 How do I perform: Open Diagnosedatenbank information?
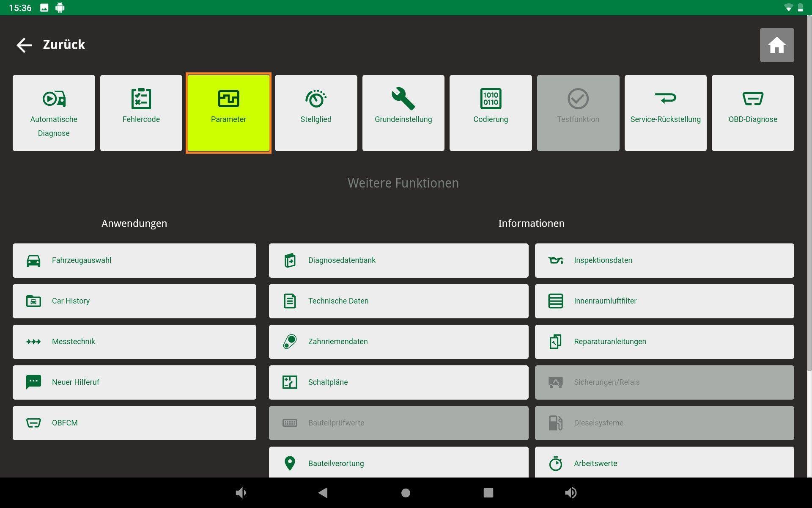(399, 260)
